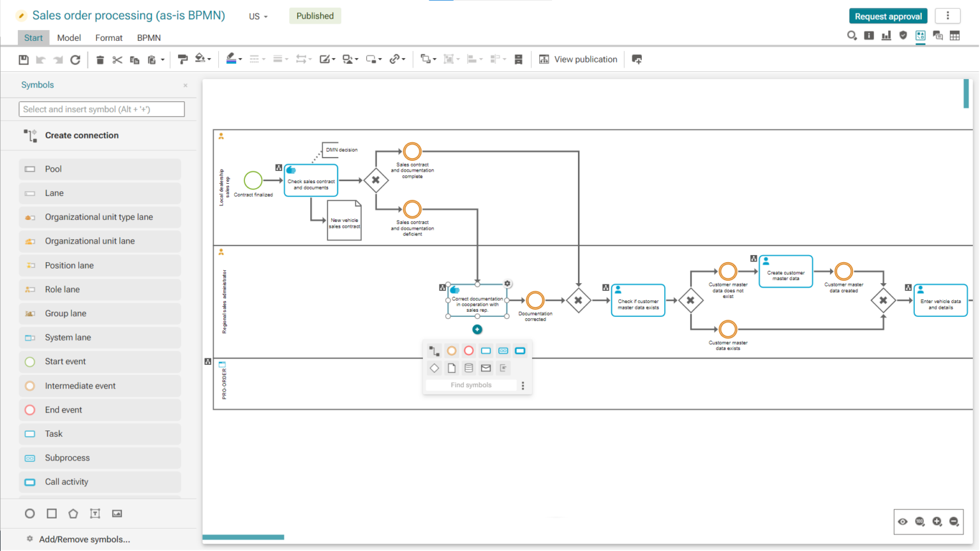Open the Format menu
Image resolution: width=980 pixels, height=551 pixels.
(108, 38)
